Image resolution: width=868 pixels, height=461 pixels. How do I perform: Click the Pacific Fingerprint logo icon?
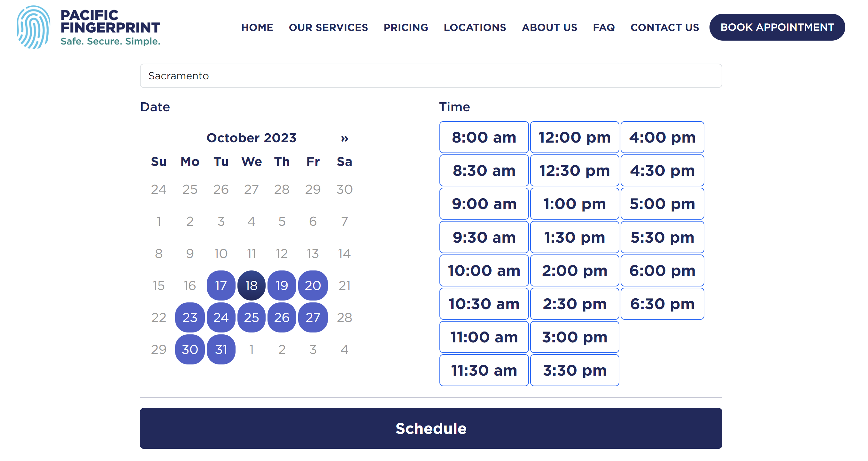coord(33,27)
